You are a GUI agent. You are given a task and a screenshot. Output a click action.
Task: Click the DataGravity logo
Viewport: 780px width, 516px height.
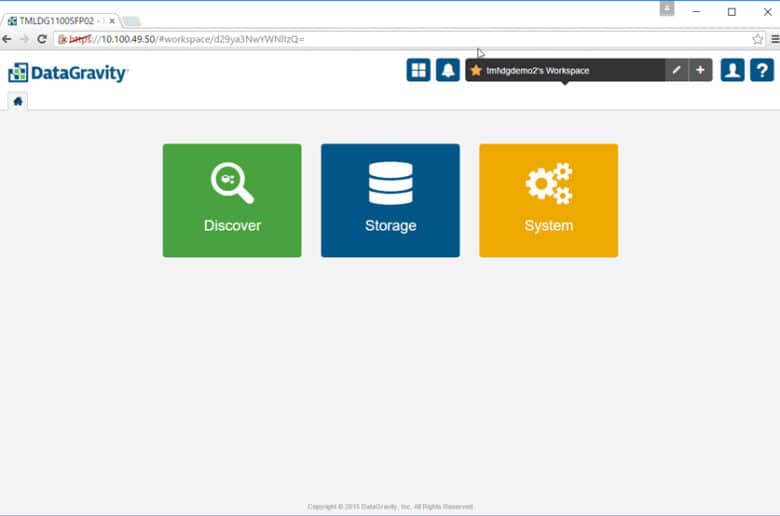point(68,73)
